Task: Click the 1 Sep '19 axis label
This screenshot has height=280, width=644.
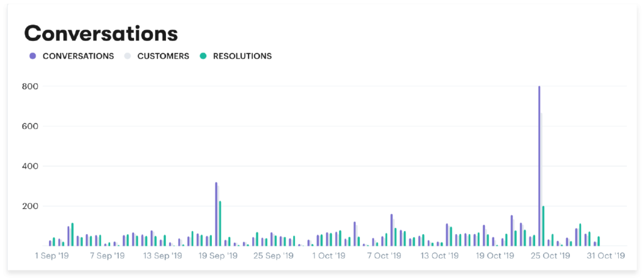Action: point(52,255)
